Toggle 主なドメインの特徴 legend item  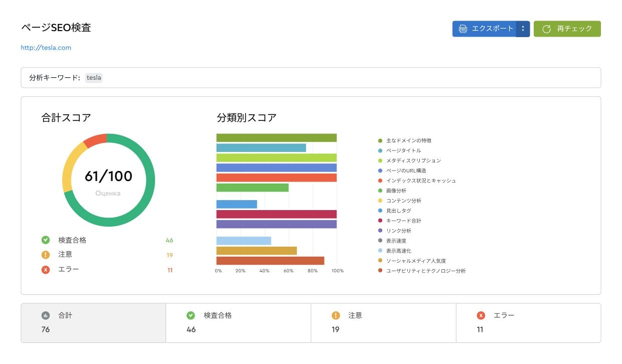[404, 140]
